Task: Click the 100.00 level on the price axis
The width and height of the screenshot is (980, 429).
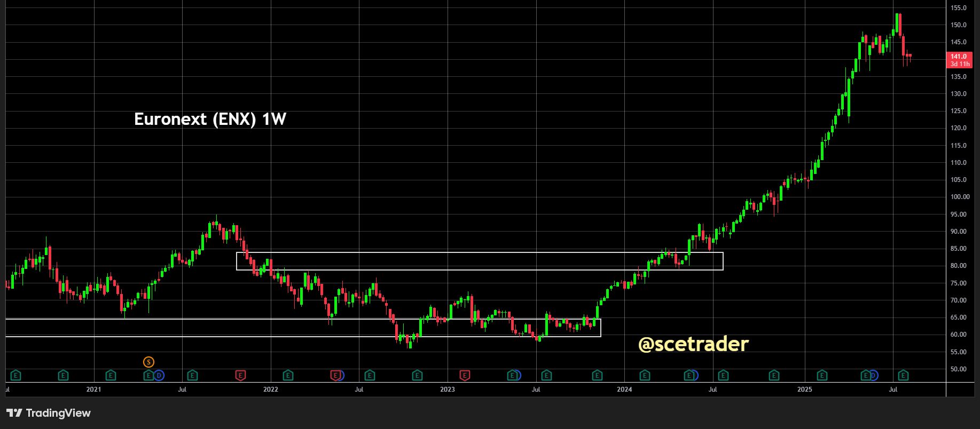Action: (x=960, y=197)
